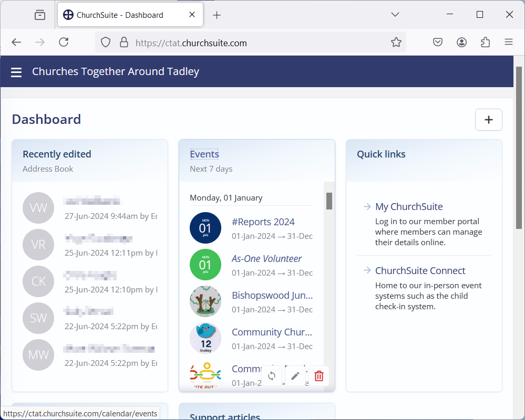Click the Recently edited widget title

57,154
